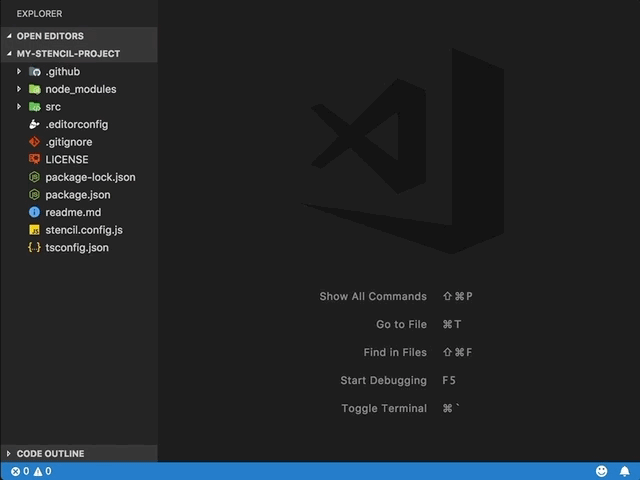640x480 pixels.
Task: Click the readme.md info icon
Action: click(x=35, y=212)
